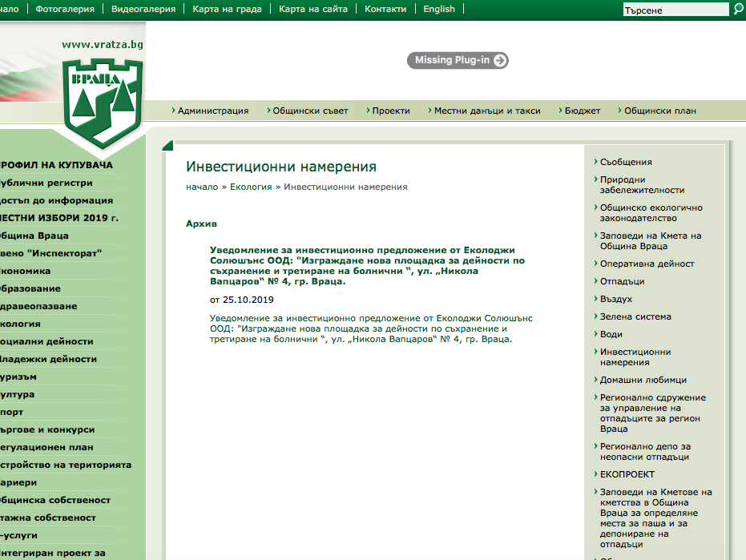This screenshot has height=560, width=746.
Task: Open Зелена система link
Action: coord(635,316)
